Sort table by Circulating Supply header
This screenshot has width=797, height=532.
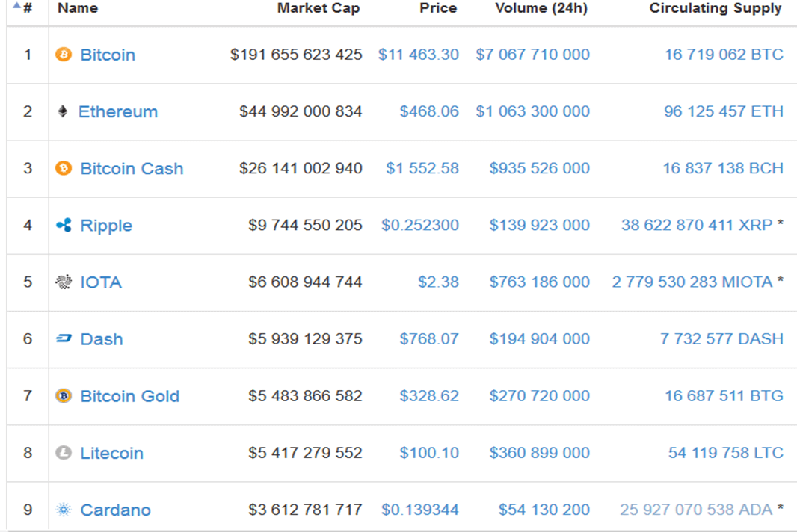click(x=716, y=8)
